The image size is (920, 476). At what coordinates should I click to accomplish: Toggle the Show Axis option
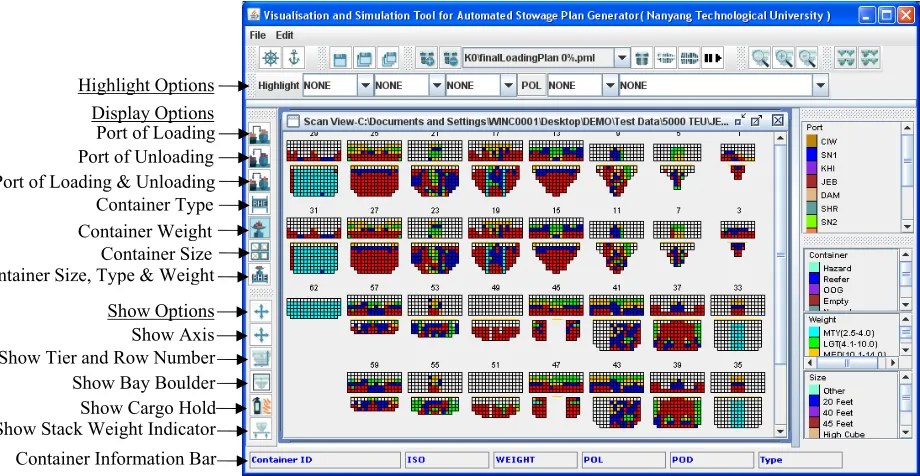pos(259,335)
